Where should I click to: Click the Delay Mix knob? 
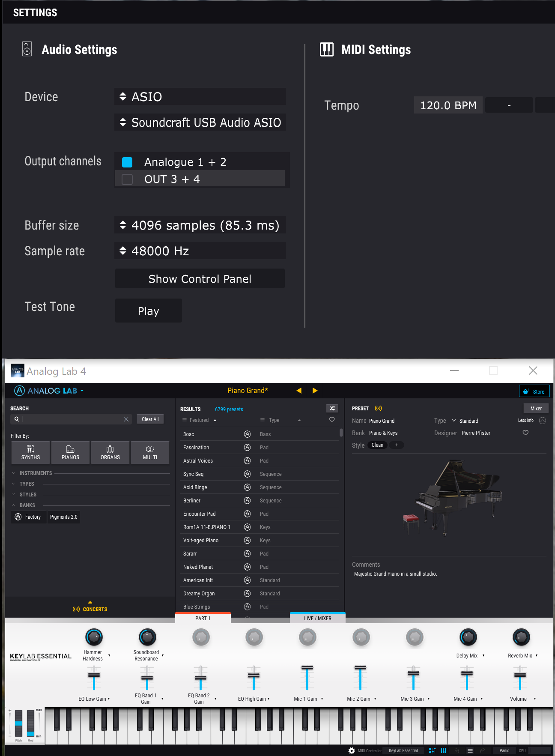coord(468,637)
